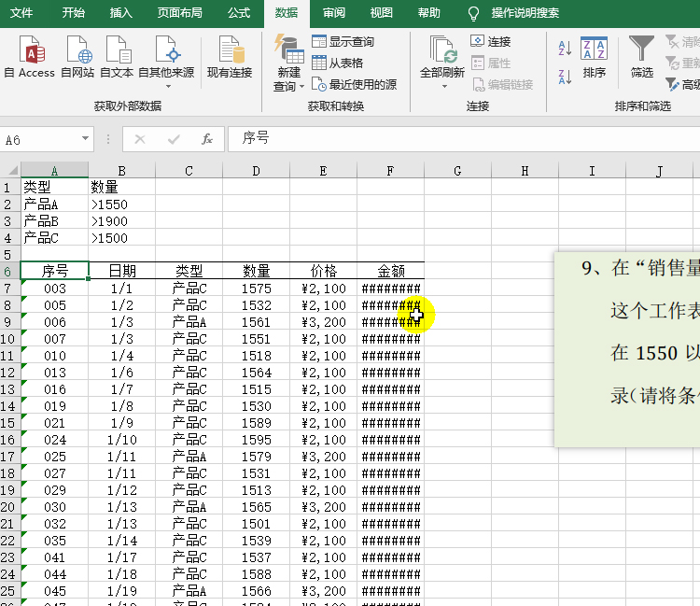Open the 排序 sort dialog
This screenshot has height=606, width=700.
pyautogui.click(x=595, y=57)
